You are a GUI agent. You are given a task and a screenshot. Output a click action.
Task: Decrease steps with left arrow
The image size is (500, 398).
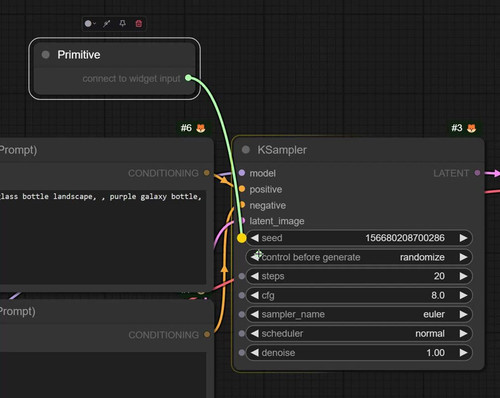click(x=254, y=276)
